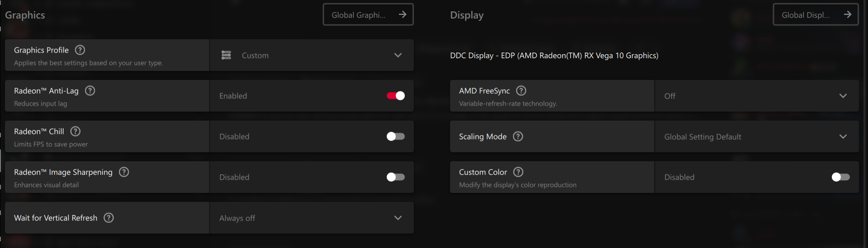Open the Global Display settings button
The width and height of the screenshot is (868, 248).
816,15
